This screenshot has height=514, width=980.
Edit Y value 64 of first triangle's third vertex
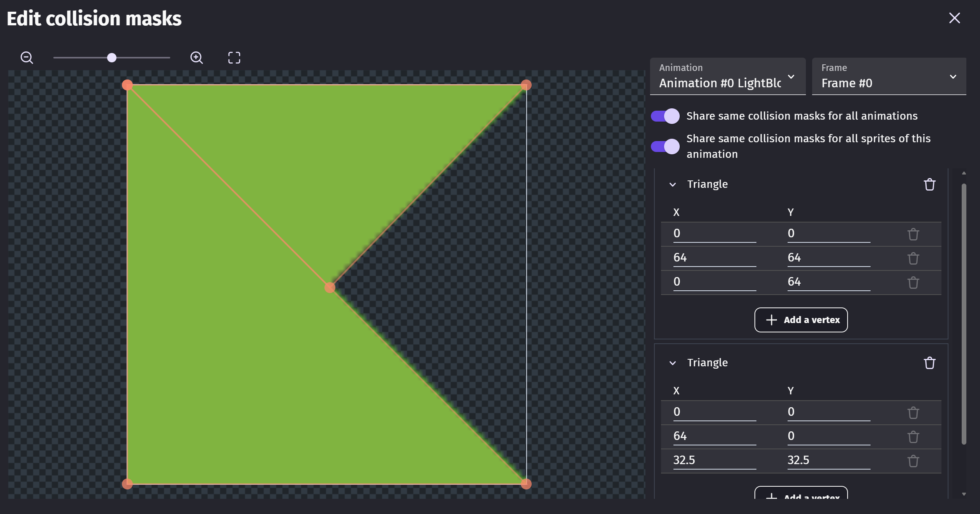829,282
